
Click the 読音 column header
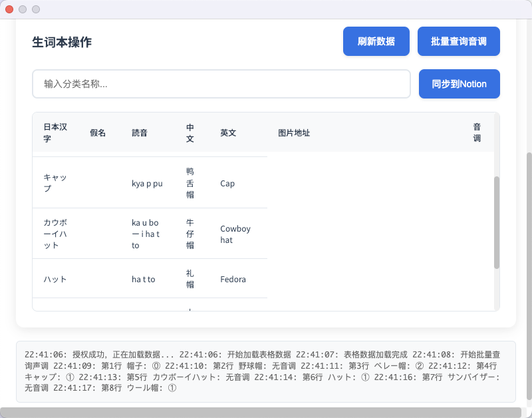click(139, 132)
